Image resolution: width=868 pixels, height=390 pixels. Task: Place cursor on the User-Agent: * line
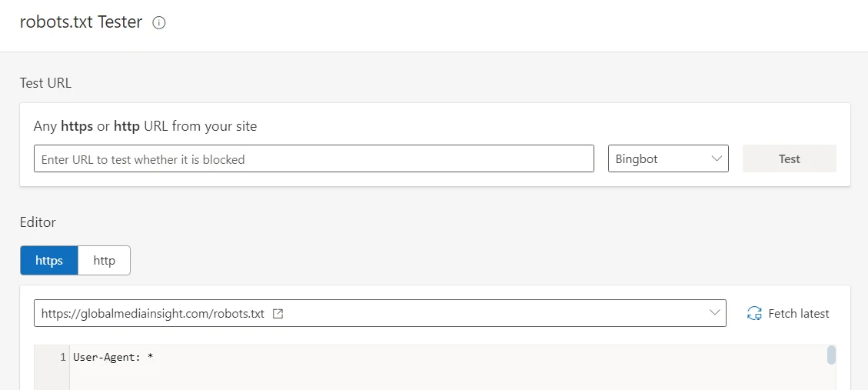[x=113, y=358]
